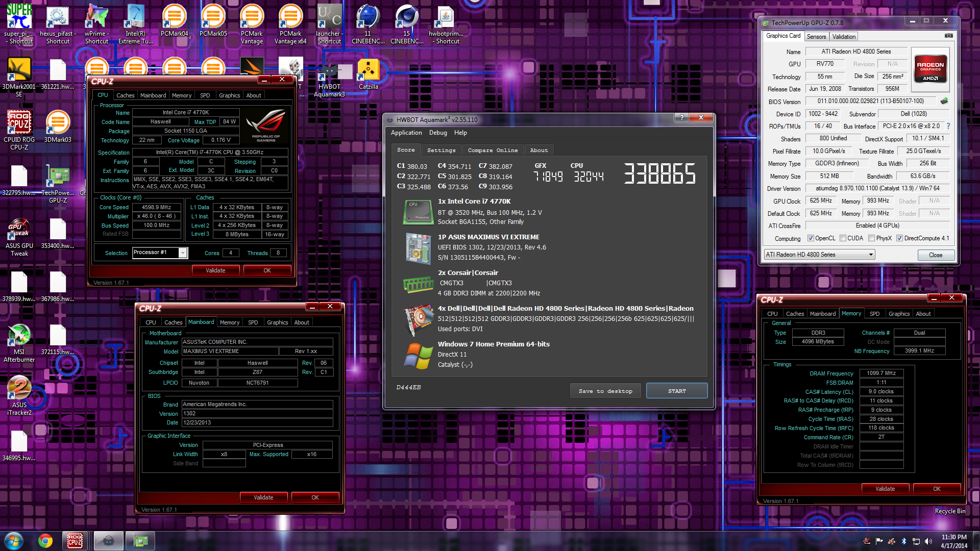This screenshot has width=980, height=551.
Task: Click the clock showing 11:30 PM
Action: tap(954, 537)
